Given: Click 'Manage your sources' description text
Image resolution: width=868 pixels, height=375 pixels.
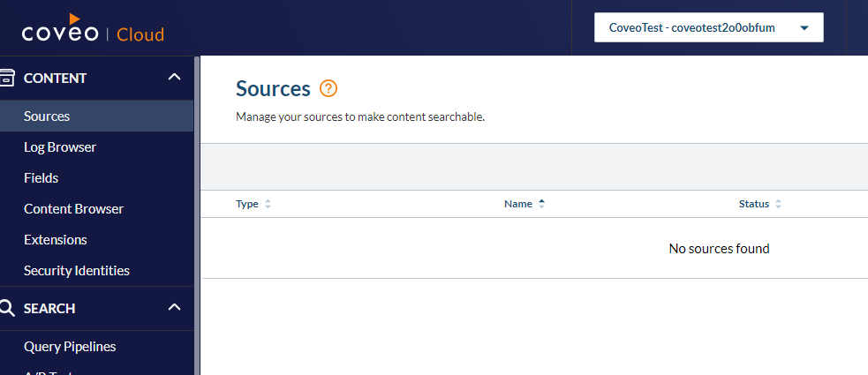Looking at the screenshot, I should [x=360, y=117].
